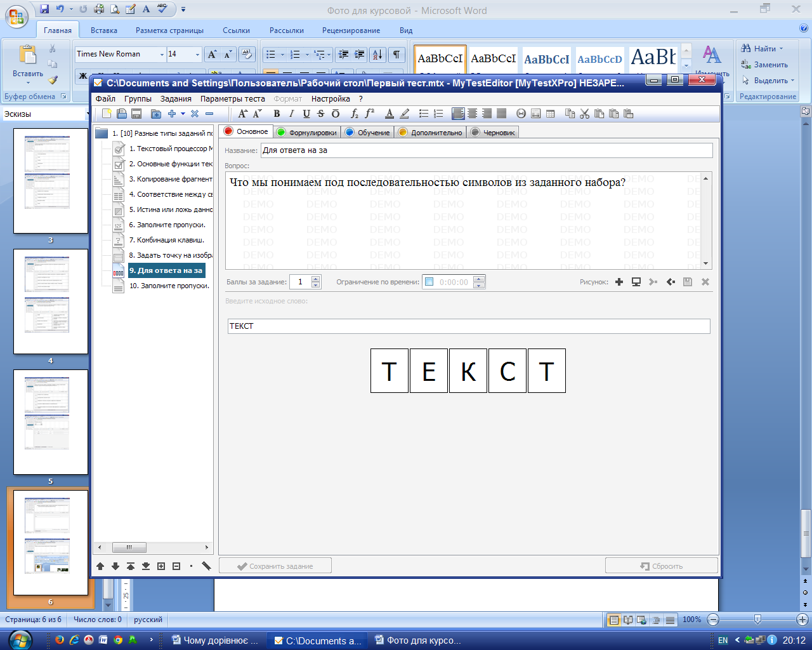The height and width of the screenshot is (650, 812).
Task: Switch to Чому дорівнює taskbar window
Action: pos(216,640)
